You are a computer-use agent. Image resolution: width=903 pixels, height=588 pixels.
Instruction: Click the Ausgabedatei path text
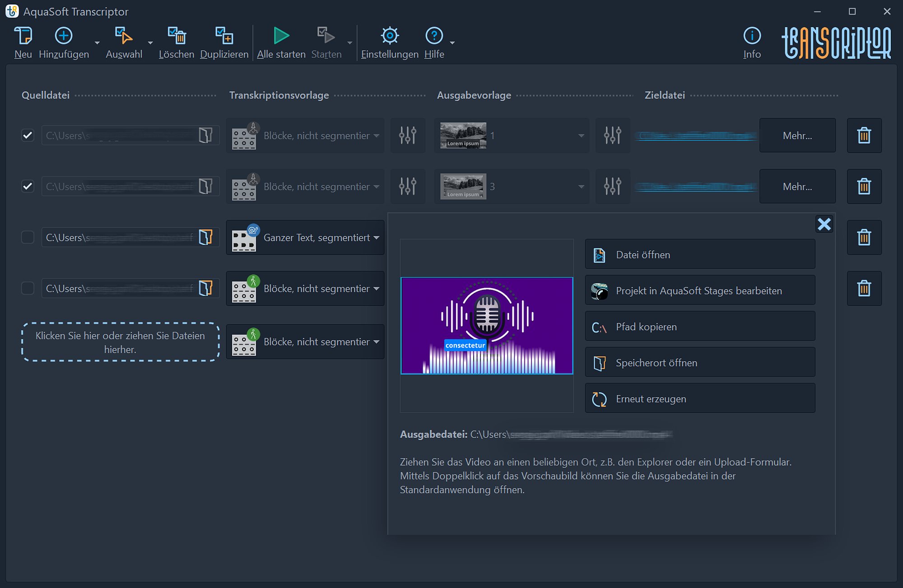571,434
